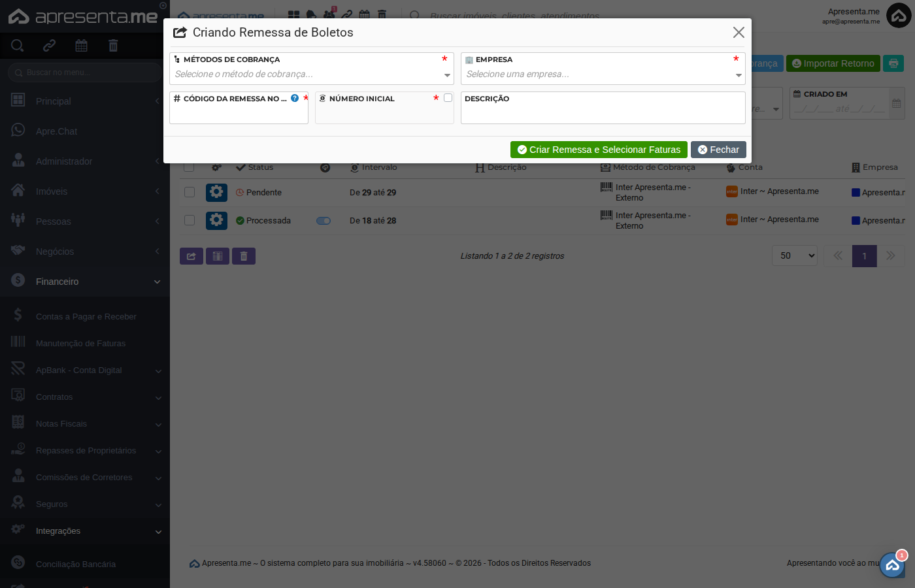Click the purple delete button below table

coord(244,256)
